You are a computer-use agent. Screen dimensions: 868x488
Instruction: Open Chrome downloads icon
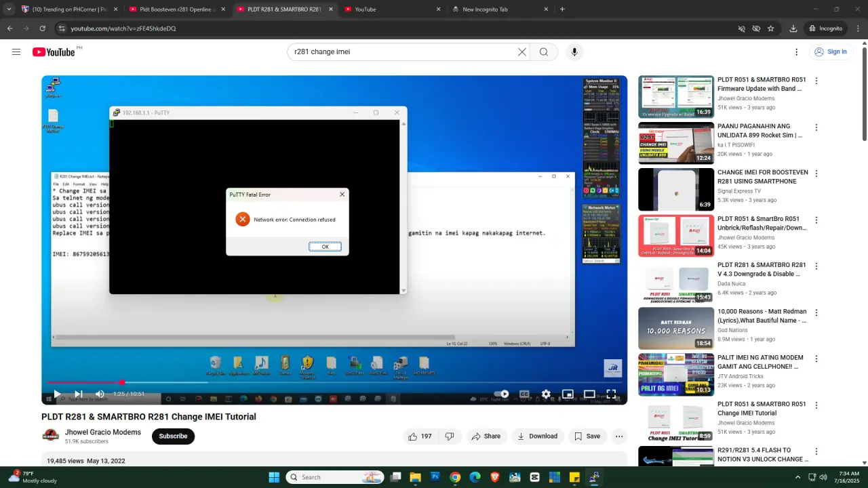[793, 28]
